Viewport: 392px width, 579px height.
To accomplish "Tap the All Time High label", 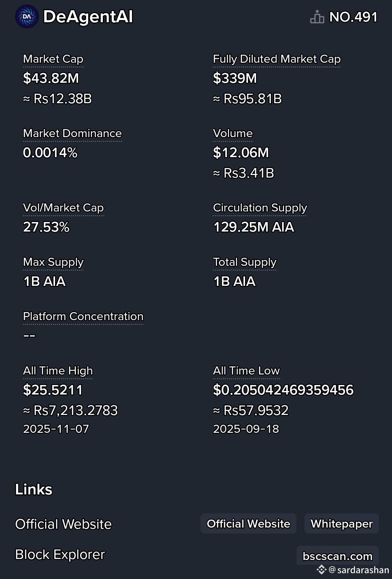I will (x=58, y=371).
